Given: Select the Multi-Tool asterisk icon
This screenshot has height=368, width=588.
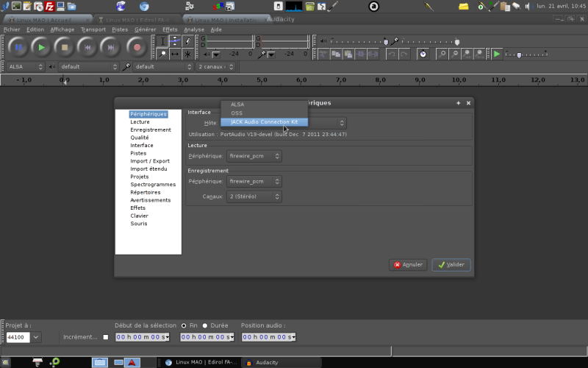Looking at the screenshot, I should pyautogui.click(x=188, y=54).
